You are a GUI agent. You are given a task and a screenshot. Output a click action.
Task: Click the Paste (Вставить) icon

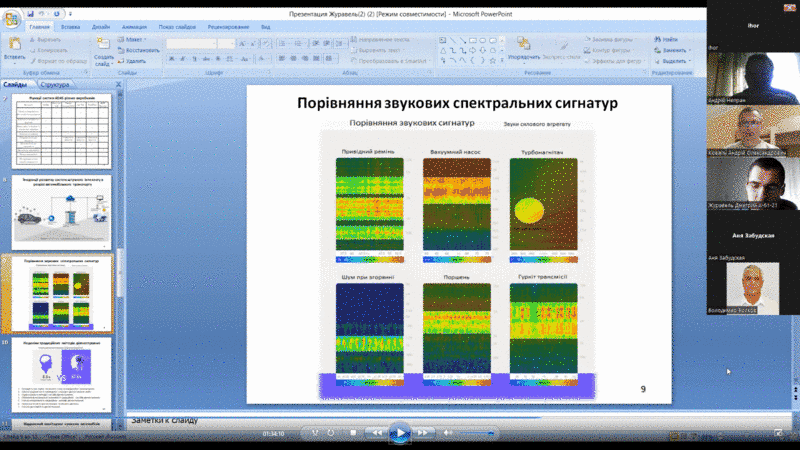pyautogui.click(x=14, y=46)
